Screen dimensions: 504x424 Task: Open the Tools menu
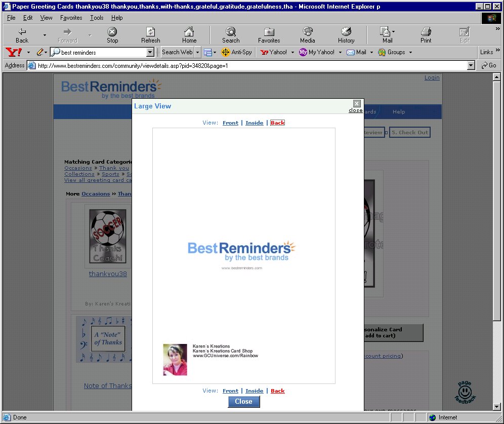(x=97, y=18)
